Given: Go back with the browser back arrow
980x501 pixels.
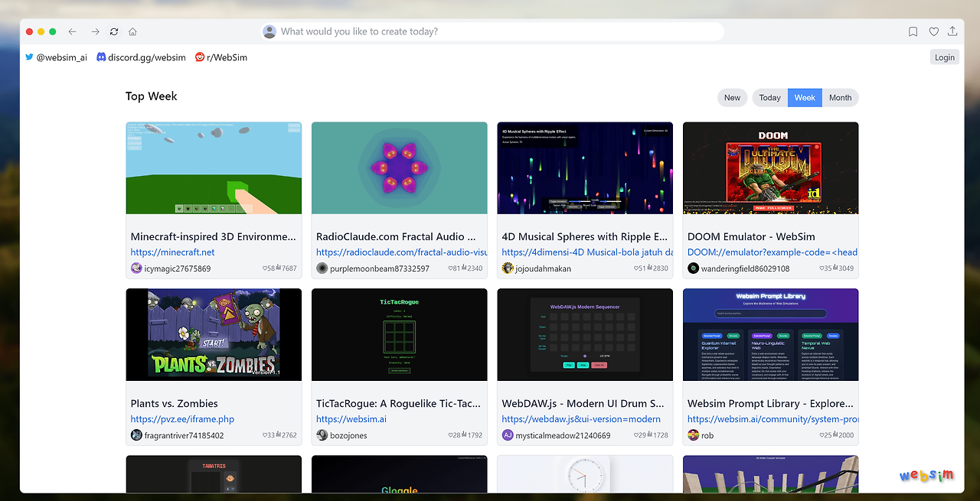Looking at the screenshot, I should click(73, 31).
